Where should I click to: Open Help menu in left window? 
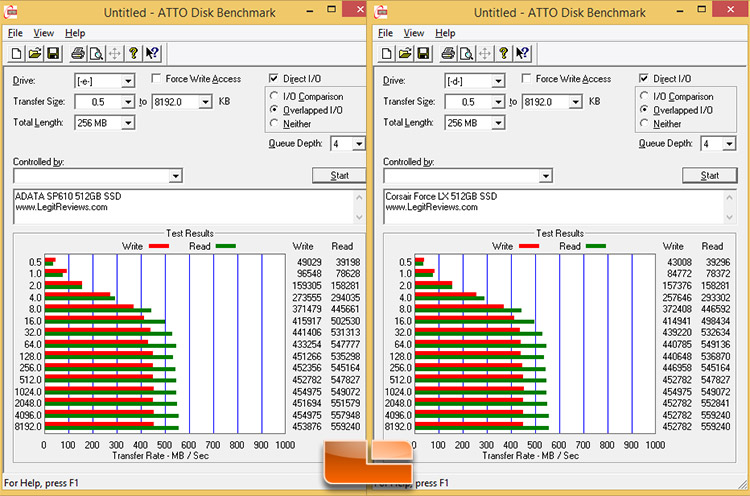pyautogui.click(x=75, y=33)
